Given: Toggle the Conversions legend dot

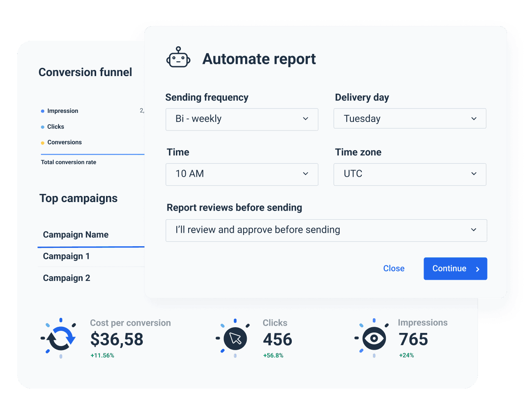Looking at the screenshot, I should click(43, 142).
